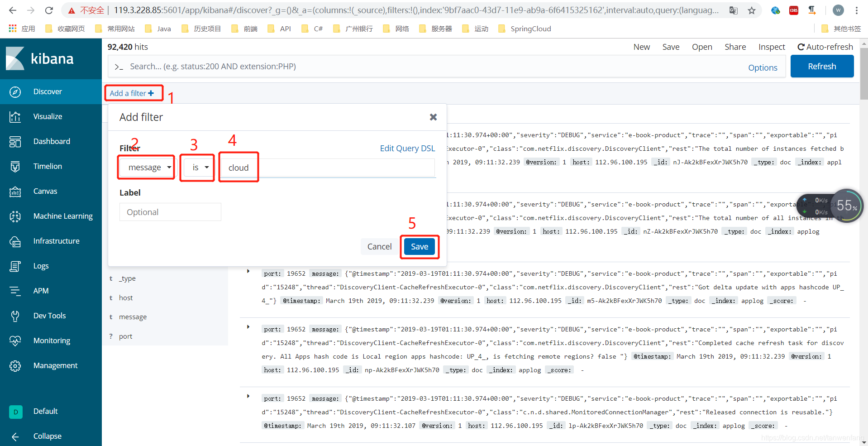Open the Inspect menu item
This screenshot has height=446, width=868.
click(772, 47)
